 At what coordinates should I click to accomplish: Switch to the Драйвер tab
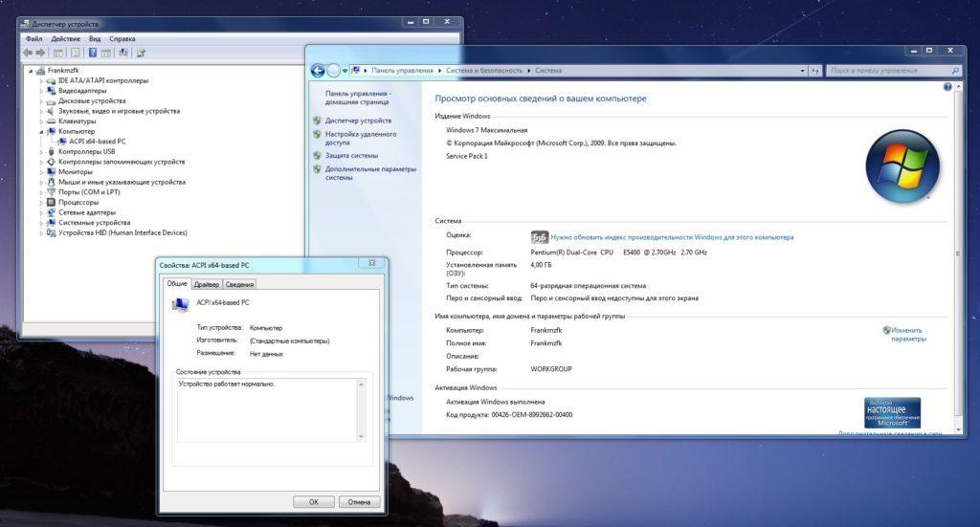pyautogui.click(x=207, y=285)
